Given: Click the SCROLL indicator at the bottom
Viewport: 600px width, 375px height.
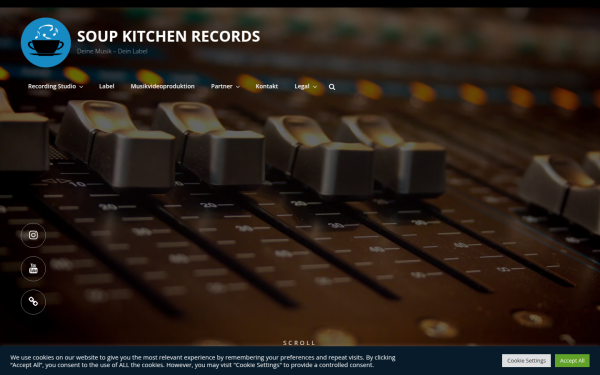Looking at the screenshot, I should (x=299, y=342).
